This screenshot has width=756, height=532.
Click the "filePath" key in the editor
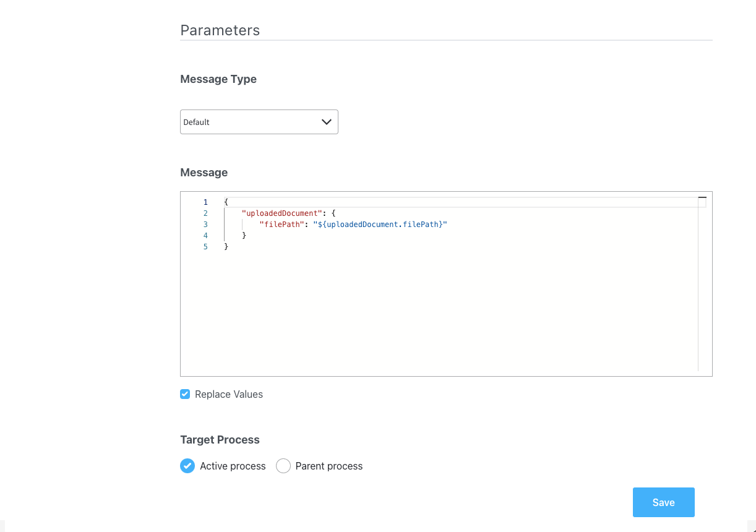(x=281, y=225)
